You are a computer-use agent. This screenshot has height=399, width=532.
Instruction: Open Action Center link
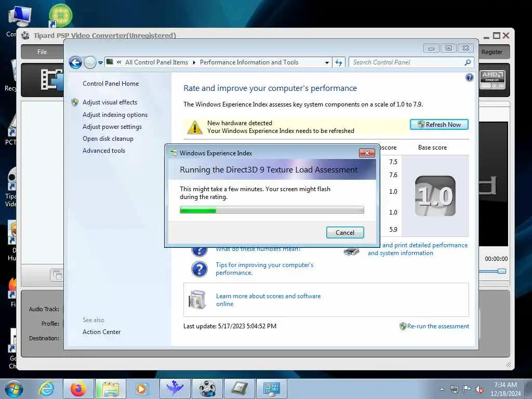click(x=101, y=332)
